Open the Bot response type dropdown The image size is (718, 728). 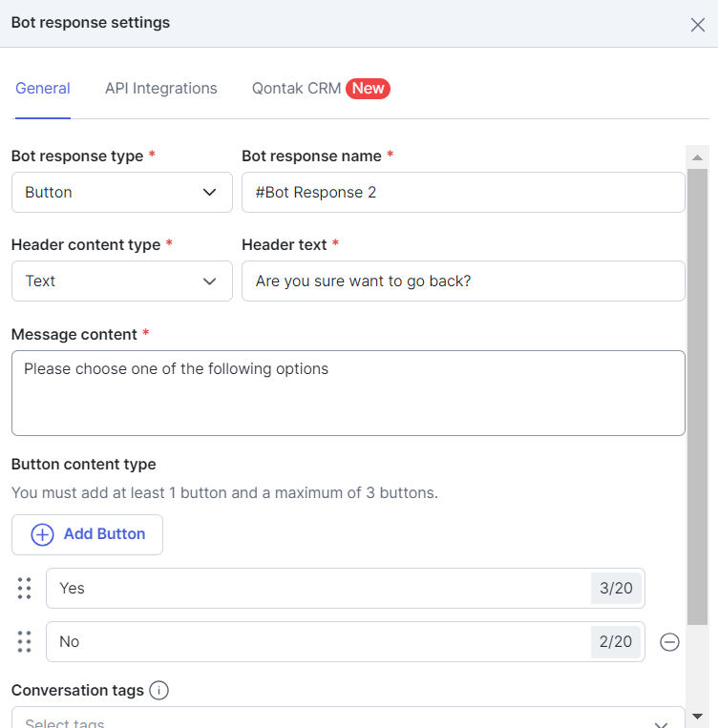[x=122, y=192]
